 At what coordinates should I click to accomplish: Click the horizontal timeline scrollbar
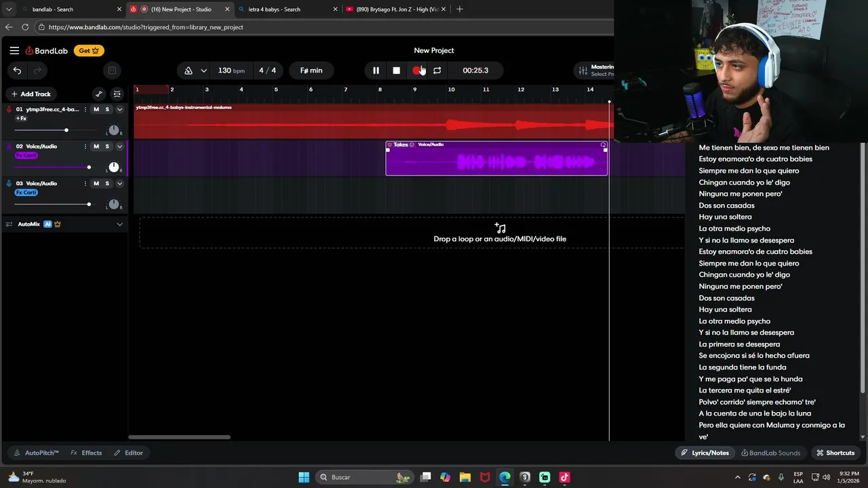click(x=180, y=437)
